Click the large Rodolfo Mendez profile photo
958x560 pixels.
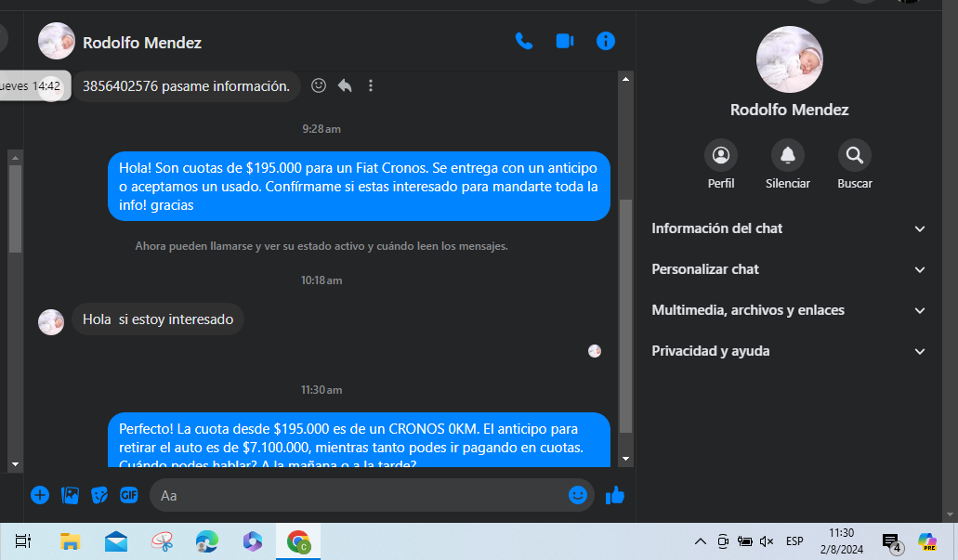click(790, 59)
